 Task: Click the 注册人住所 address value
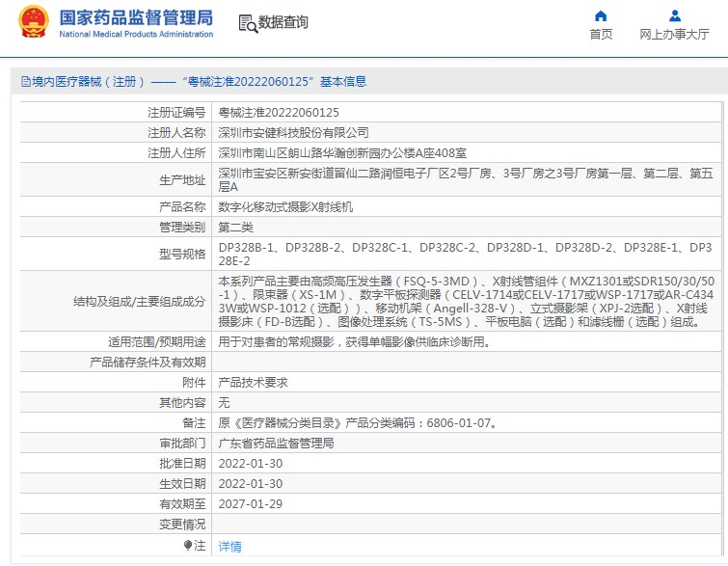point(342,152)
